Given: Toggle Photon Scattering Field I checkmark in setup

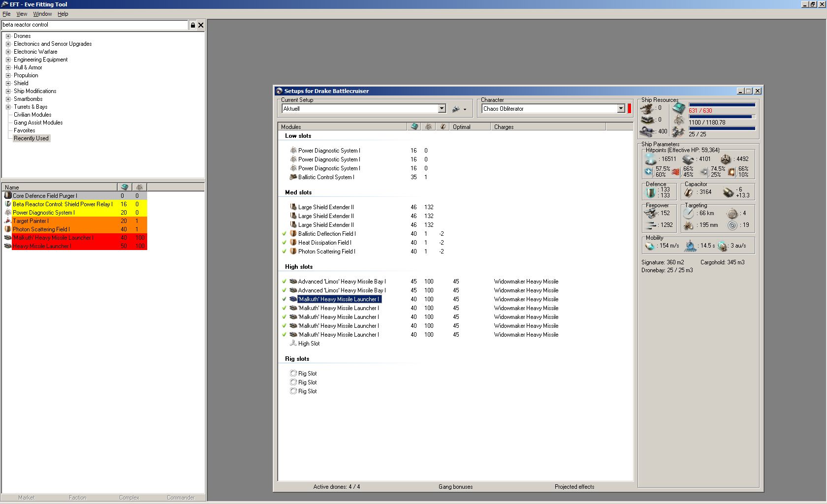Looking at the screenshot, I should 284,252.
